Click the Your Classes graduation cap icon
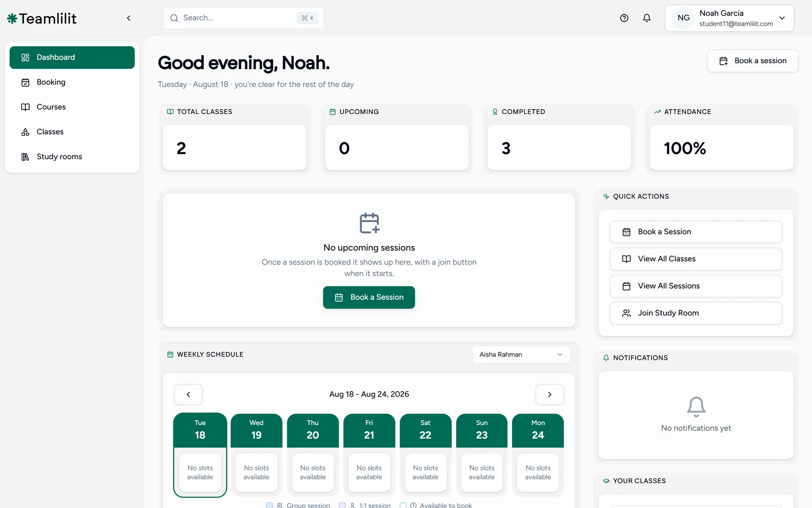Image resolution: width=812 pixels, height=508 pixels. [x=606, y=481]
